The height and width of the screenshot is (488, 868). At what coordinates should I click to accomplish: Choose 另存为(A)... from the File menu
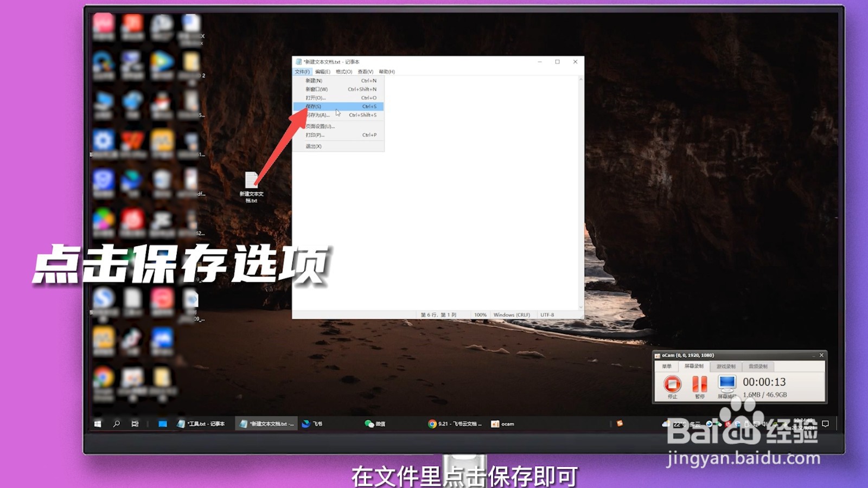(x=339, y=115)
